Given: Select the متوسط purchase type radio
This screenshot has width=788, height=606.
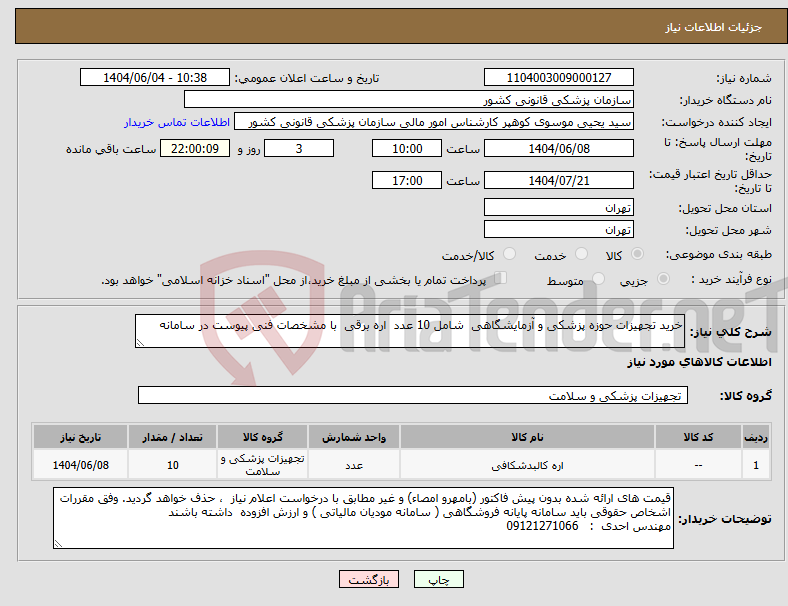Looking at the screenshot, I should (599, 278).
